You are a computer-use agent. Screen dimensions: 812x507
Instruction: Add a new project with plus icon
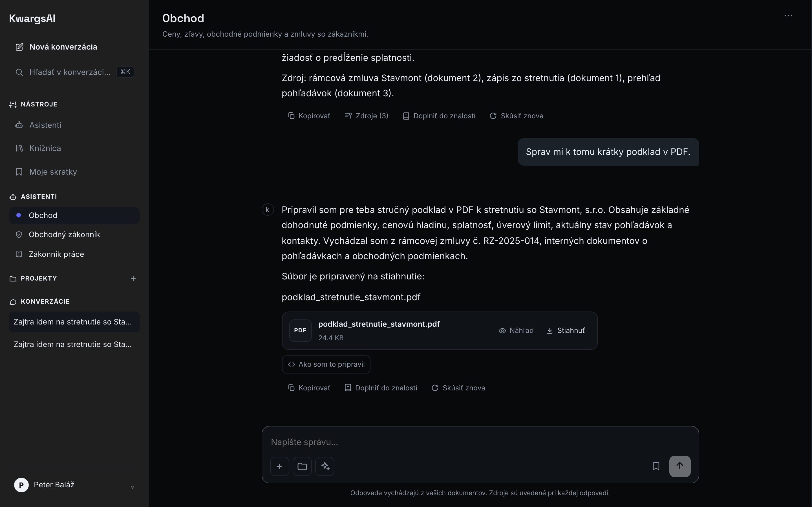(133, 279)
